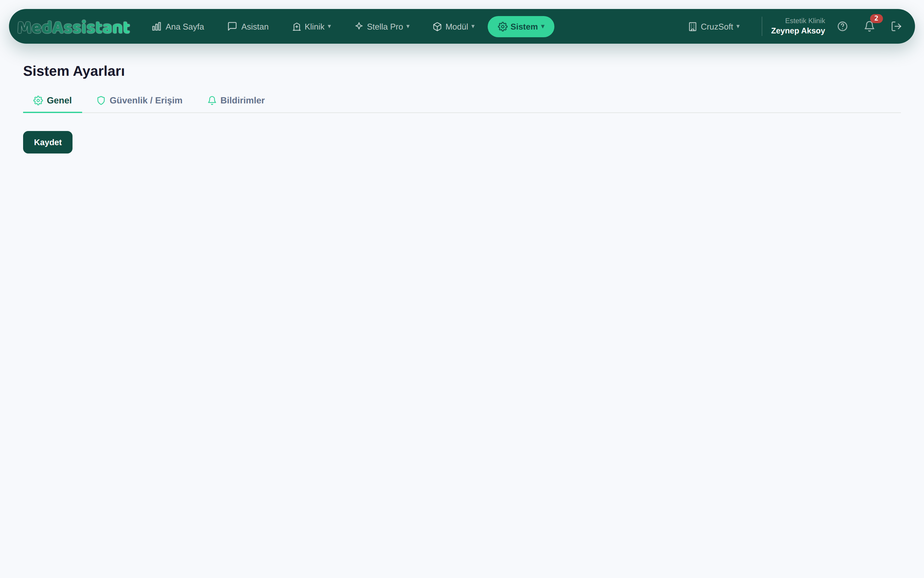Open the CruzSoft organization dropdown
The height and width of the screenshot is (578, 924).
[x=714, y=26]
